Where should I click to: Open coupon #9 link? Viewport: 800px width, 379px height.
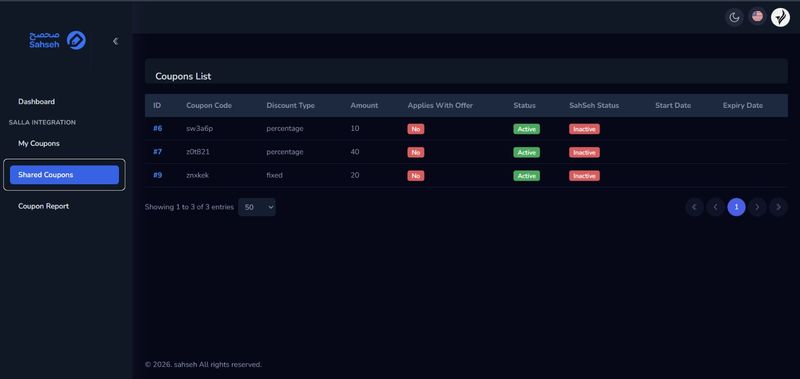(158, 175)
